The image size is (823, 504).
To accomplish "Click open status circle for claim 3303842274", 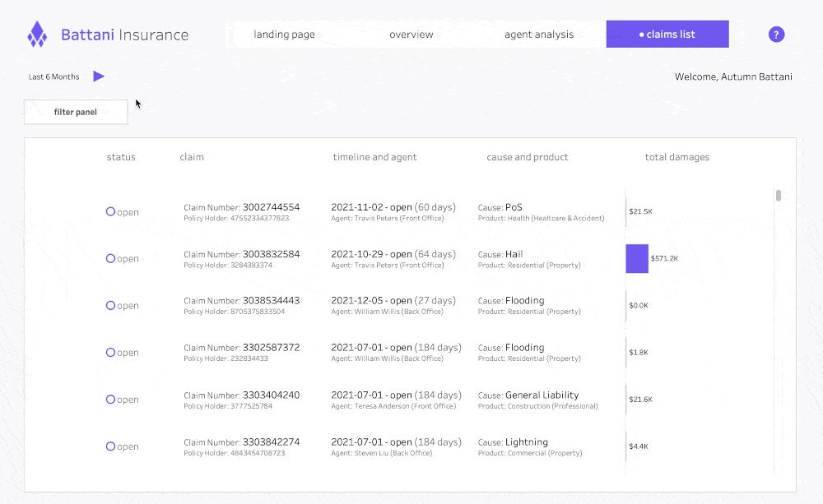I will pyautogui.click(x=111, y=446).
